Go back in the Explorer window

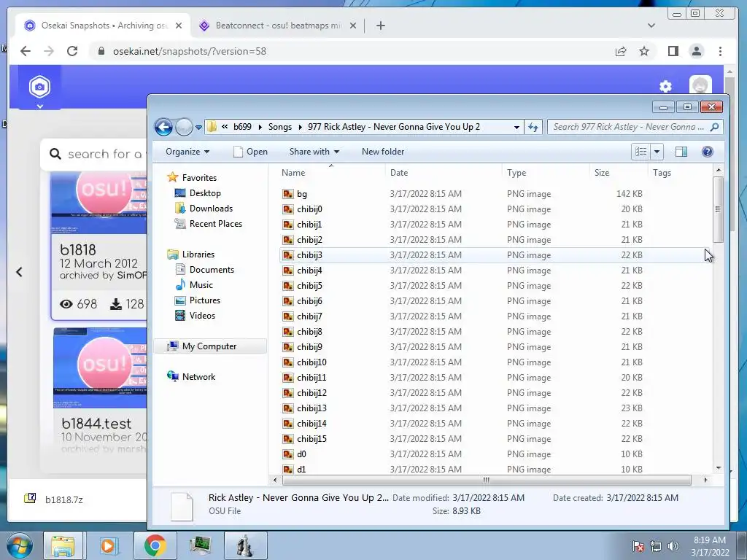pyautogui.click(x=163, y=127)
